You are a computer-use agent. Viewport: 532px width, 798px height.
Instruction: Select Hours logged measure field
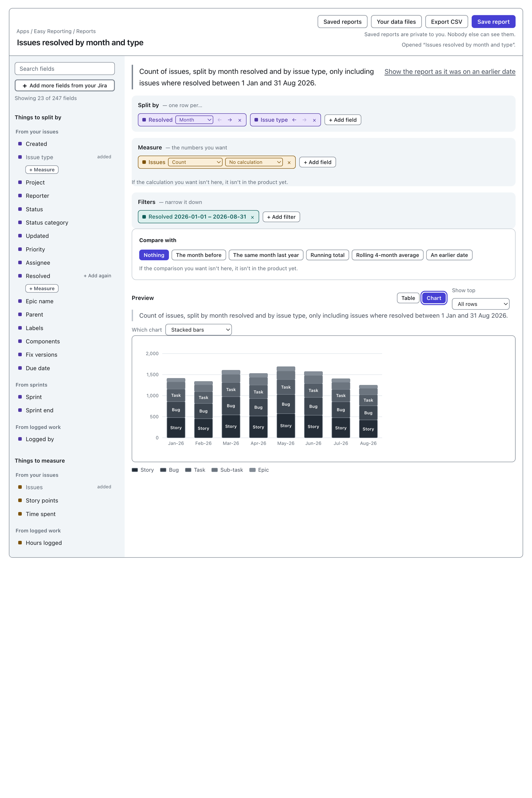point(65,543)
